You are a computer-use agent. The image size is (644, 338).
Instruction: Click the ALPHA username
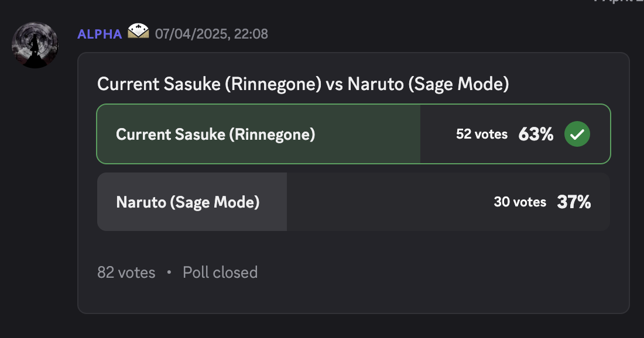(100, 34)
